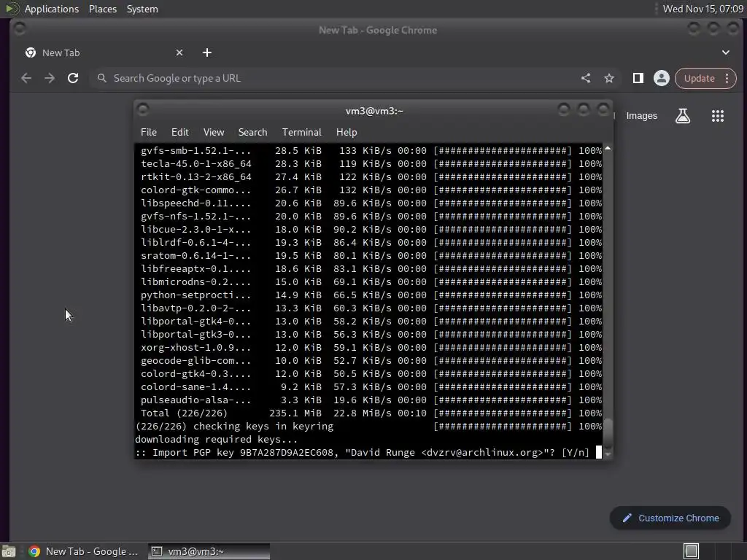Open the Terminal menu
Viewport: 747px width, 560px height.
point(301,133)
